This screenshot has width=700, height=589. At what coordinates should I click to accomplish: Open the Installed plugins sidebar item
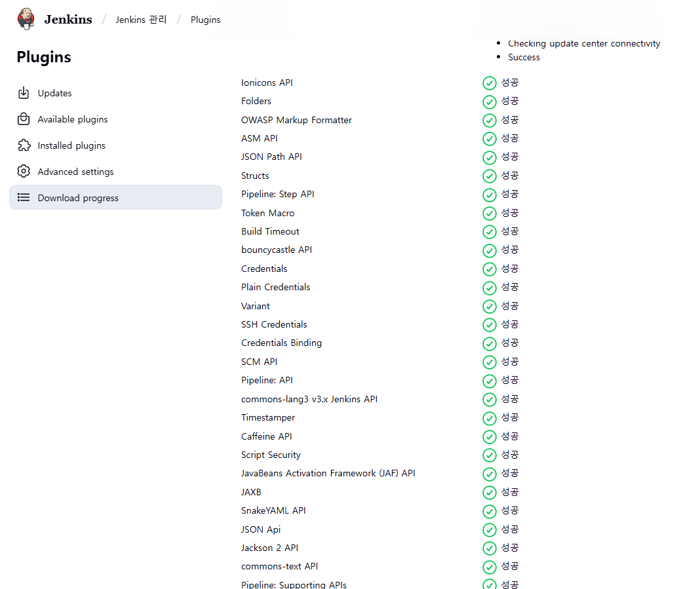click(115, 145)
